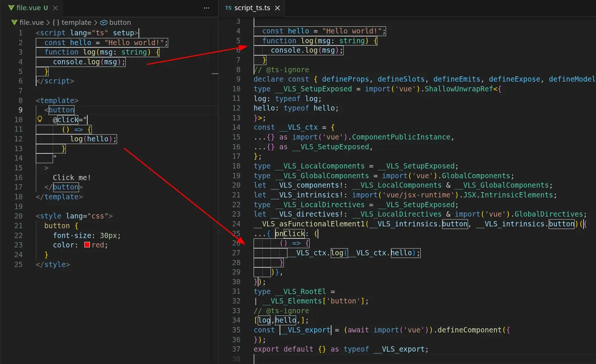Select the button breadcrumb segment
Screen dimensions: 596x364
click(x=120, y=23)
